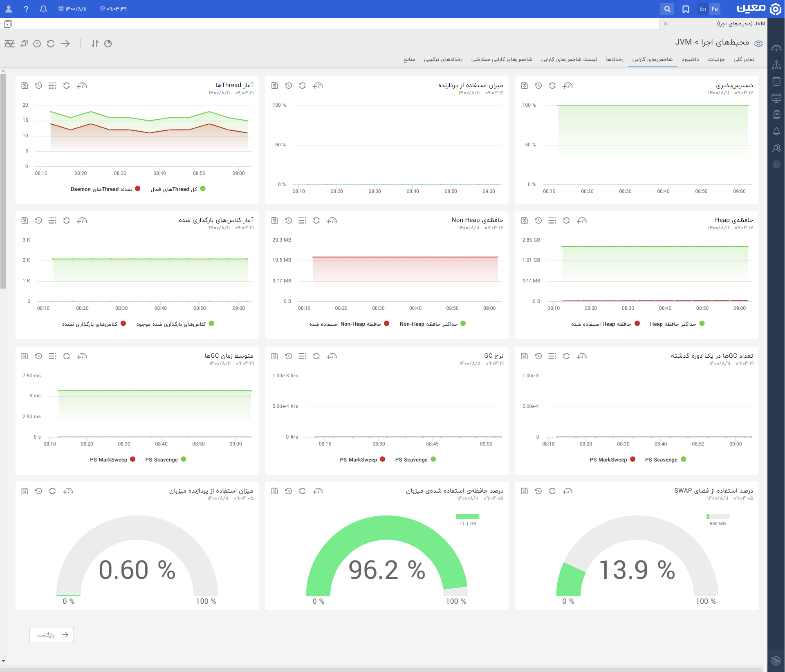This screenshot has height=672, width=785.
Task: Toggle حداکثر حافظه Non-Heap legend series
Action: pyautogui.click(x=433, y=324)
